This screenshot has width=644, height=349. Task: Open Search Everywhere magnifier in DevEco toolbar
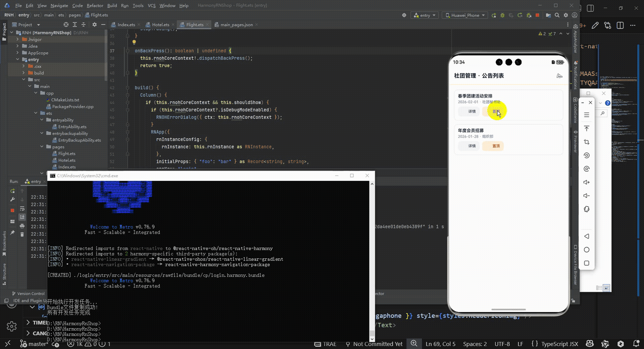coord(557,15)
